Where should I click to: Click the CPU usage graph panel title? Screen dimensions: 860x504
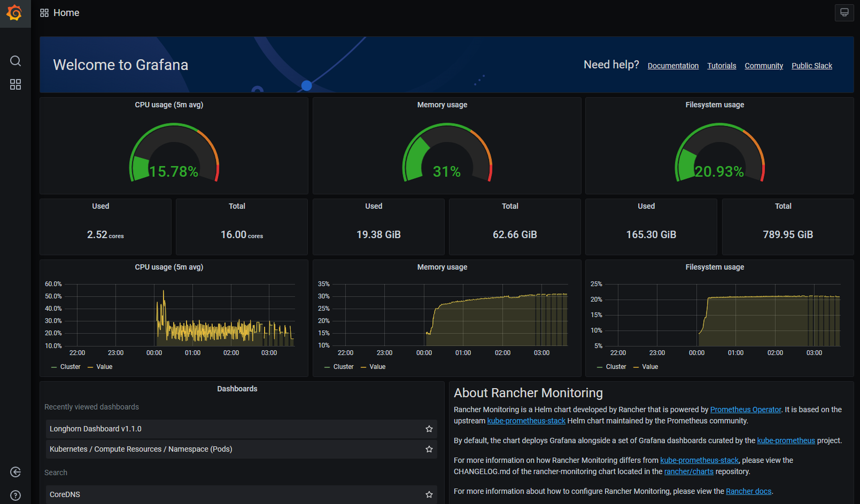pos(169,267)
